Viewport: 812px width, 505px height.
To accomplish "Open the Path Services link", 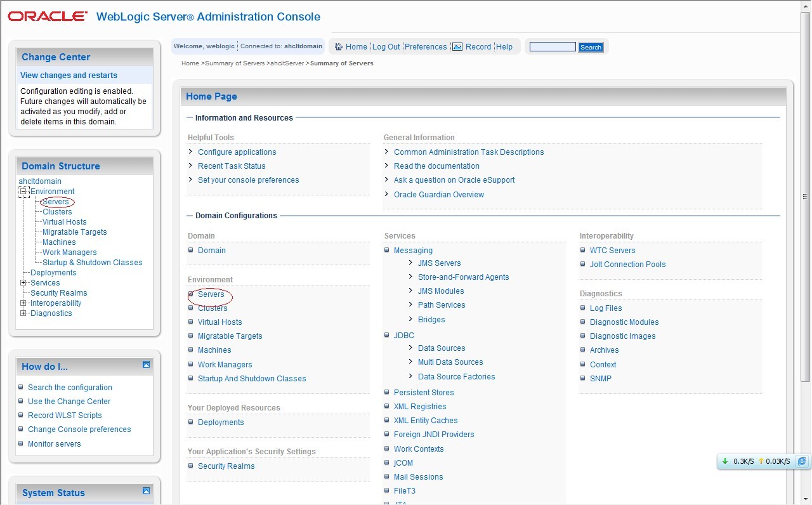I will (442, 305).
